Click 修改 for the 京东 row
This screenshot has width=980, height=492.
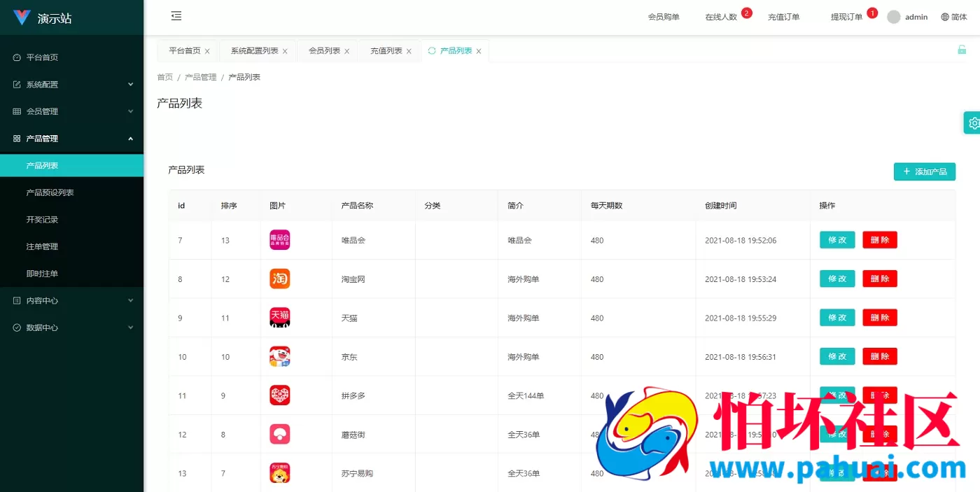pos(837,356)
